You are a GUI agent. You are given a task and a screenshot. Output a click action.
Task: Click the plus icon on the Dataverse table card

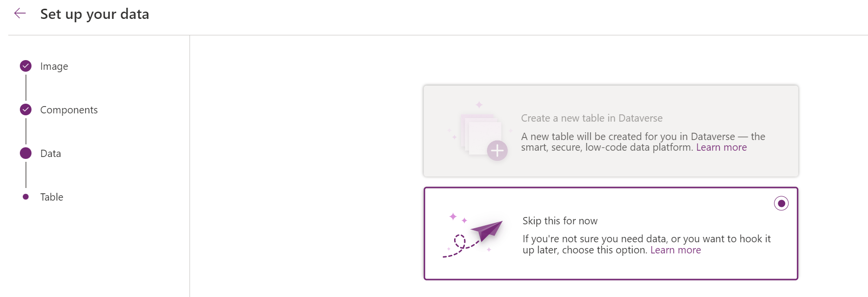coord(497,151)
